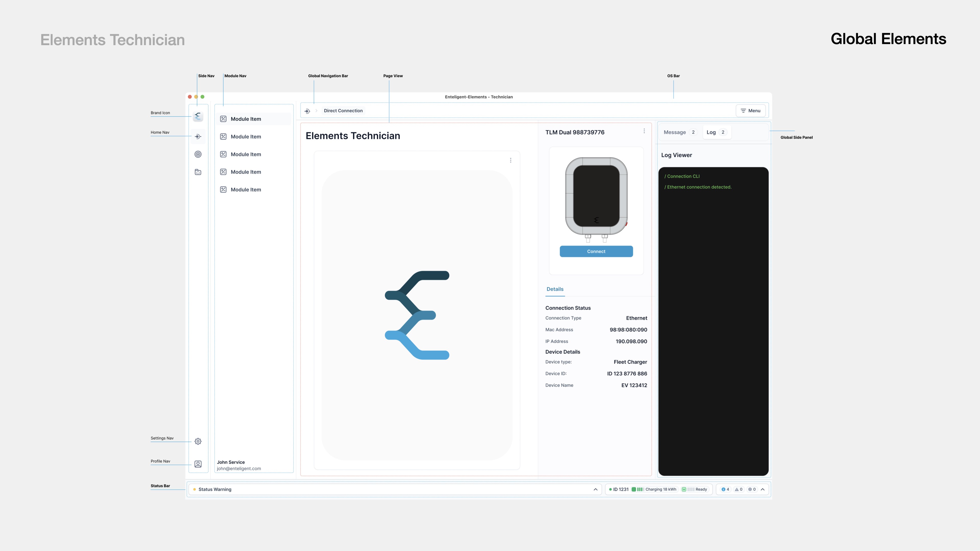
Task: Expand the Status Warning bar chevron
Action: tap(595, 490)
